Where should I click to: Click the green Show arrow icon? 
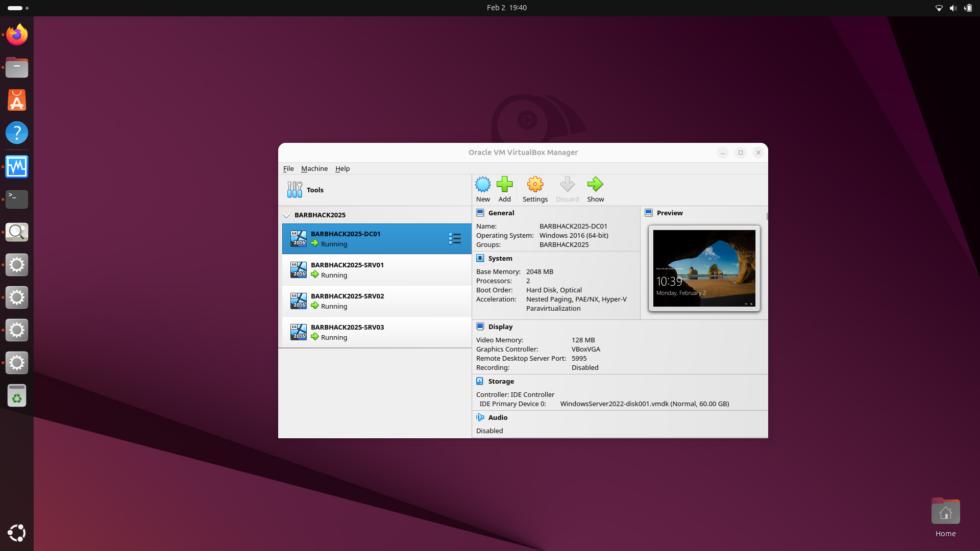point(595,185)
